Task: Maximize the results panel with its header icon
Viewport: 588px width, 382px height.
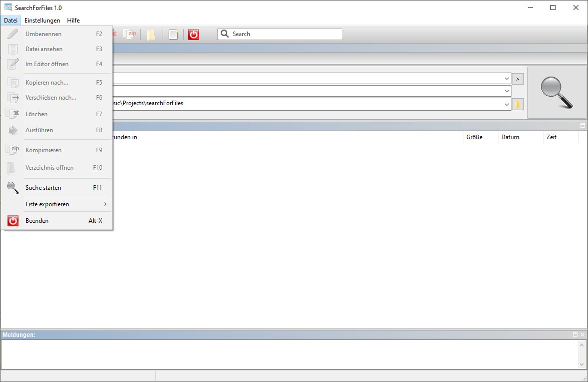Action: pos(582,125)
